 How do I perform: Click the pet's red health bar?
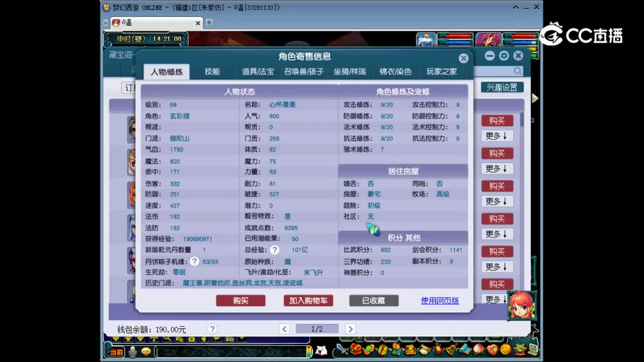[x=455, y=36]
